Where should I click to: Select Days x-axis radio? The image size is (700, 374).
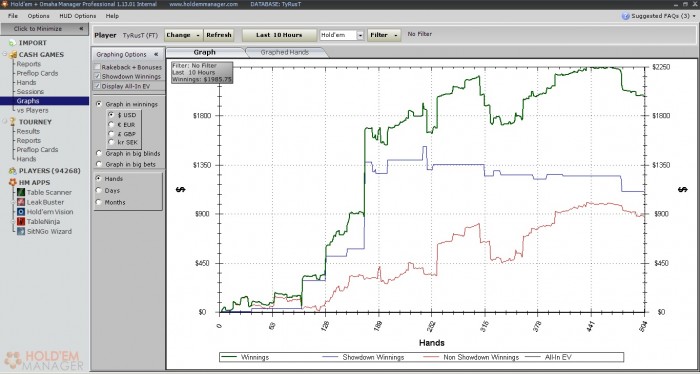[99, 191]
